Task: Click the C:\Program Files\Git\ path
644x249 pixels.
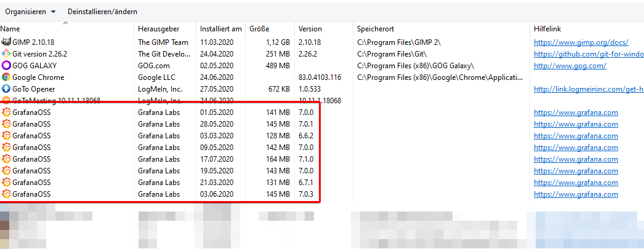Action: [x=392, y=53]
